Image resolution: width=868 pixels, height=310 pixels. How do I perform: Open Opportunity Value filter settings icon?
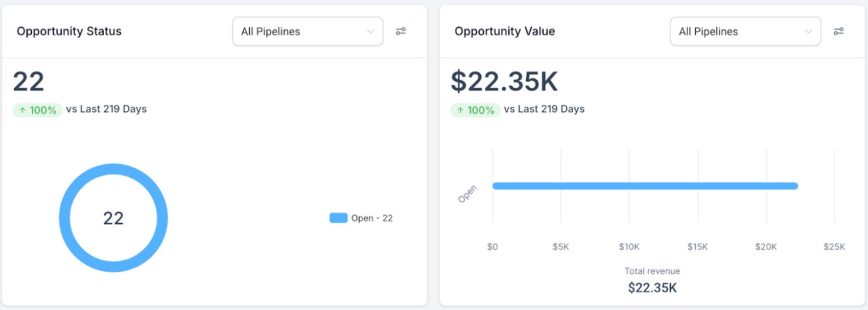838,32
